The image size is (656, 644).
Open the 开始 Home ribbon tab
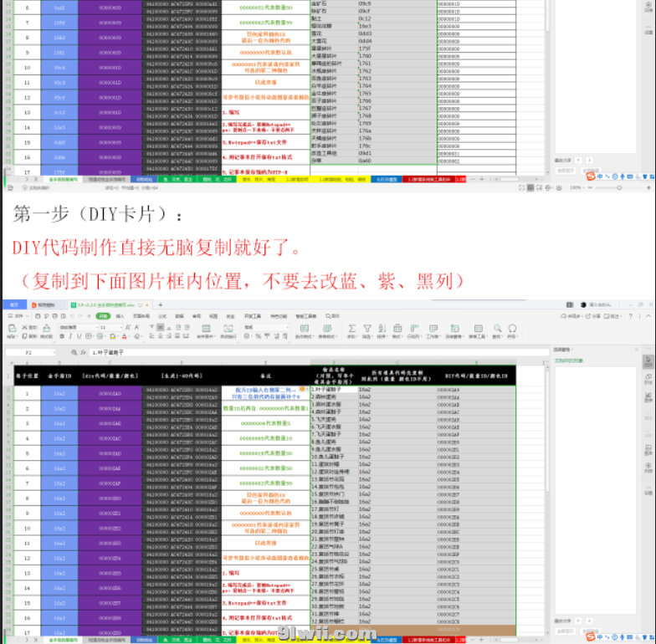coord(104,316)
